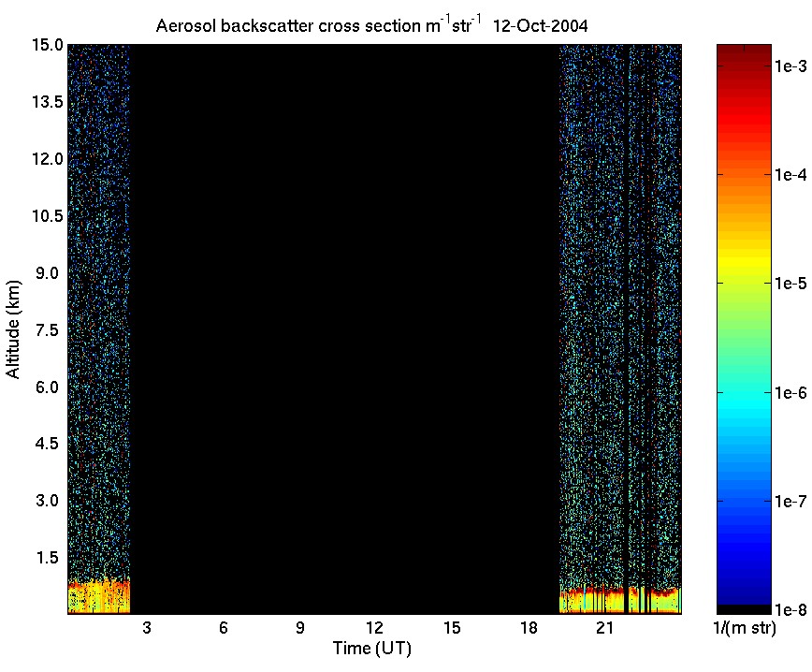Click the '15' time tick label
This screenshot has width=812, height=672.
[x=452, y=628]
